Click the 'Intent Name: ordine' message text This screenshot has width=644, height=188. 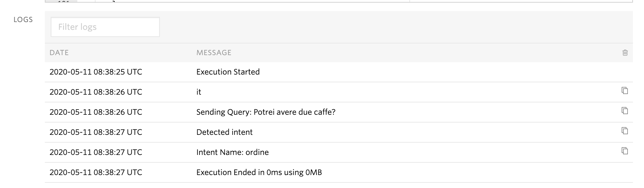tap(233, 152)
